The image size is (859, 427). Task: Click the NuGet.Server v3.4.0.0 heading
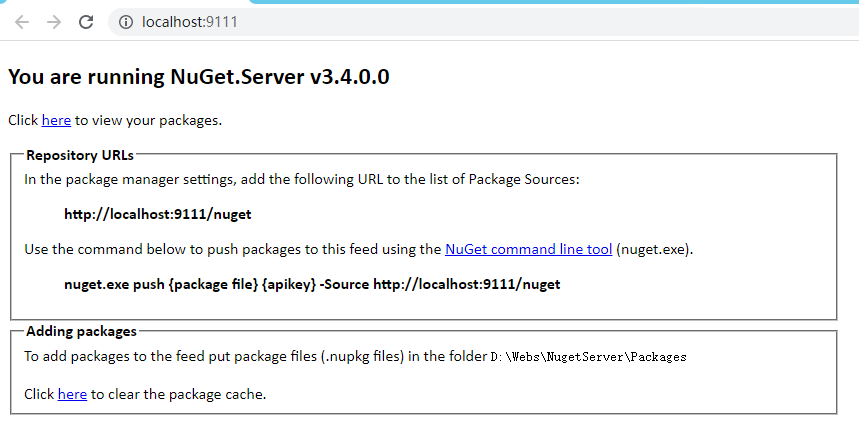click(199, 77)
